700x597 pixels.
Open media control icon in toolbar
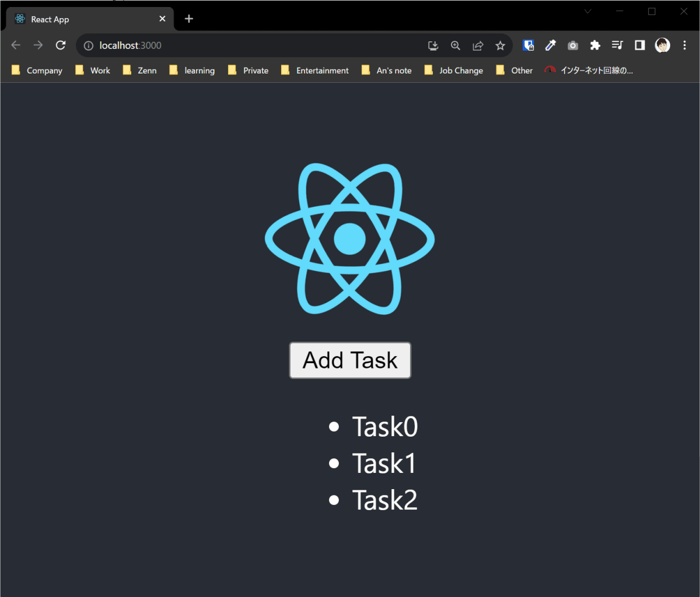tap(617, 45)
